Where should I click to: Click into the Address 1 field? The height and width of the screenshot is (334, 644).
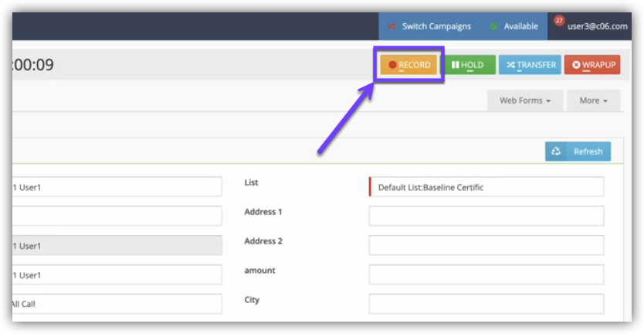point(486,216)
